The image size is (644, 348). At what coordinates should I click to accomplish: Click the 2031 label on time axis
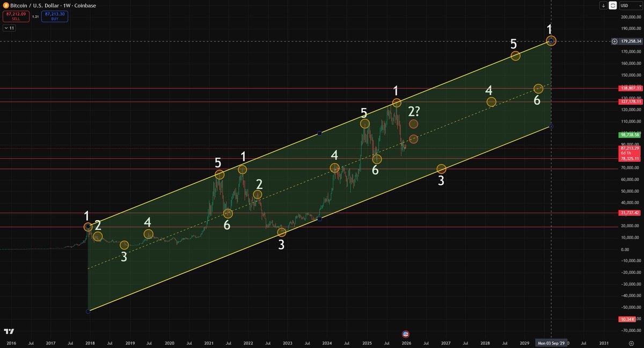(604, 342)
